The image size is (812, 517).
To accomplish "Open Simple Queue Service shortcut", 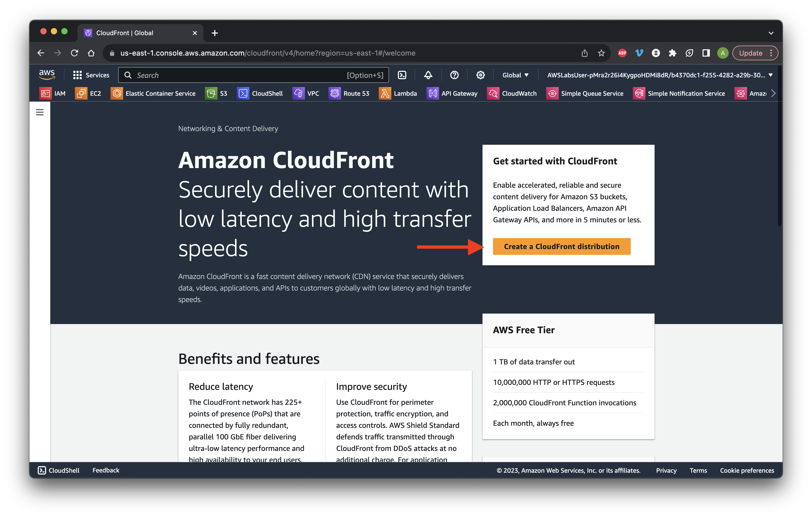I will pos(585,94).
